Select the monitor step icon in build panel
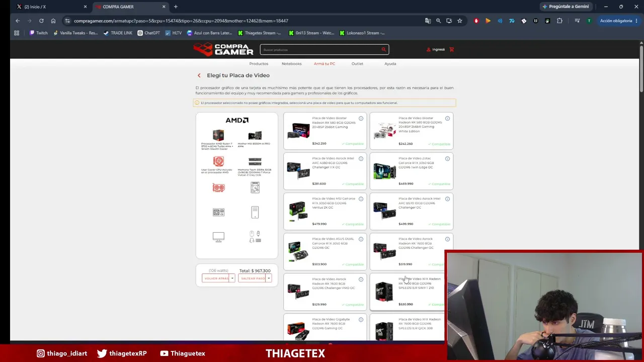Screen dimensions: 644x362 coord(218,237)
